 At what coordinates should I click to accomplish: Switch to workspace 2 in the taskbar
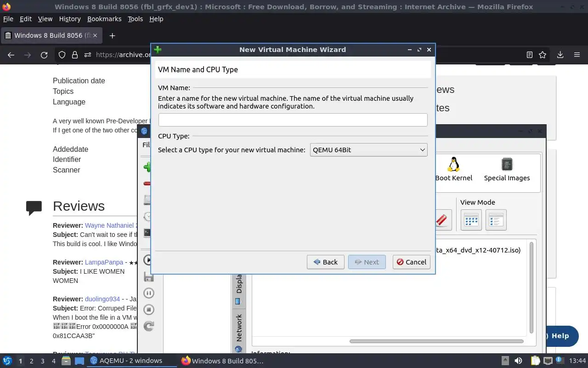point(32,361)
